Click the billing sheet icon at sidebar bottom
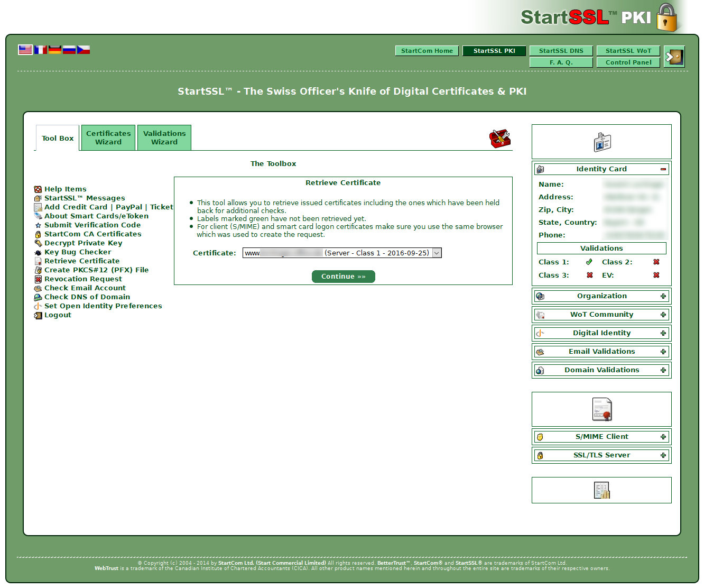Screen dimensions: 704x588 click(602, 490)
